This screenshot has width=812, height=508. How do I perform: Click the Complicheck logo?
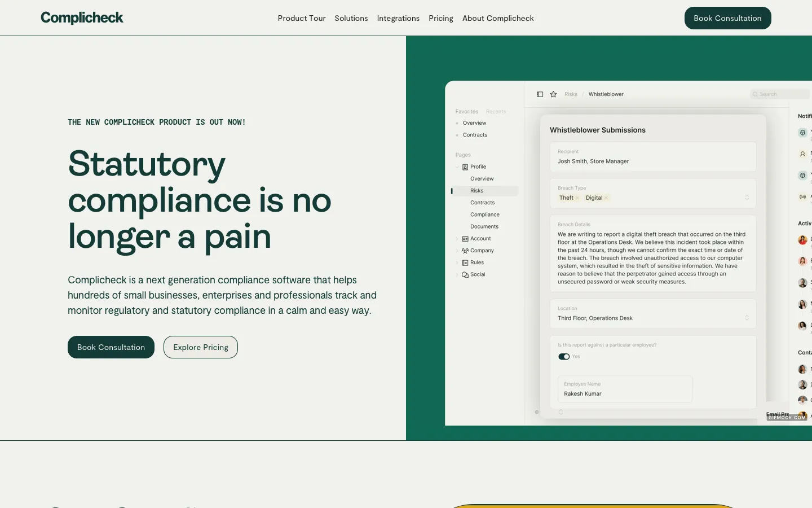(x=82, y=18)
